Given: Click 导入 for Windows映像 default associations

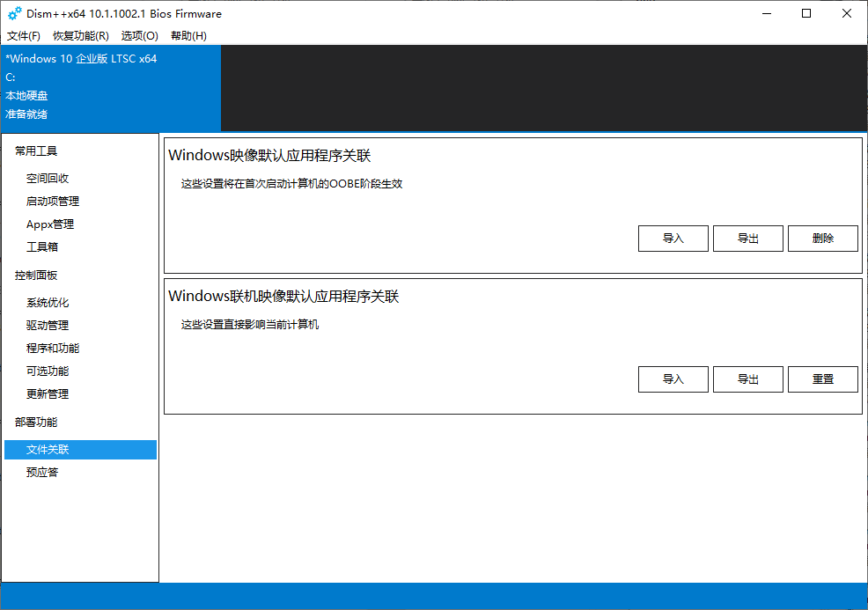Looking at the screenshot, I should 673,239.
